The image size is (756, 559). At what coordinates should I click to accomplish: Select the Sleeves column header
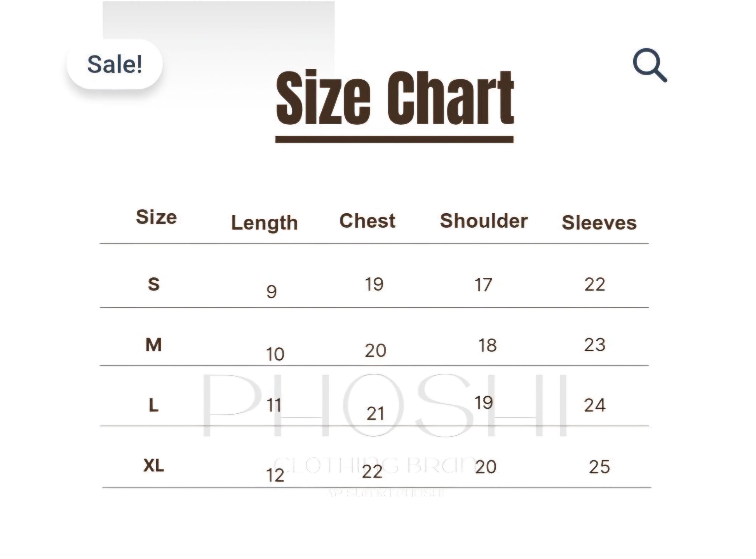pos(599,222)
